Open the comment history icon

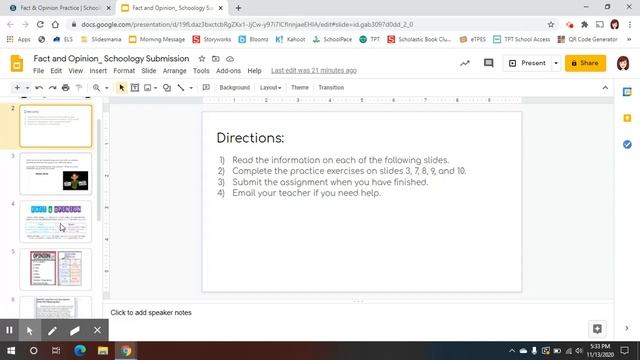point(489,63)
